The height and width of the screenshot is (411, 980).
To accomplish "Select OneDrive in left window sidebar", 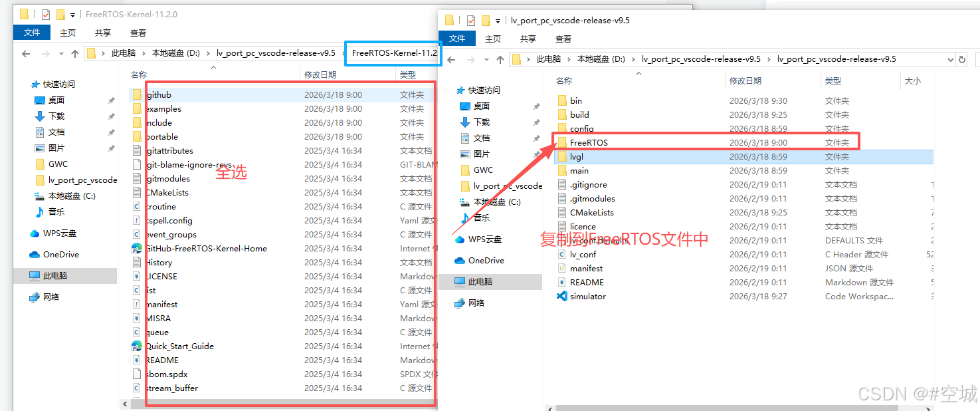I will pyautogui.click(x=61, y=255).
